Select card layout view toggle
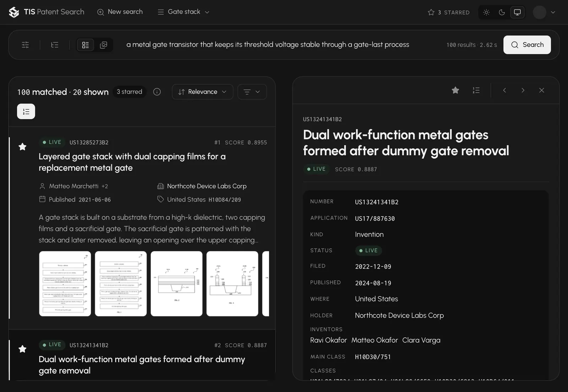Image resolution: width=568 pixels, height=392 pixels. 86,45
